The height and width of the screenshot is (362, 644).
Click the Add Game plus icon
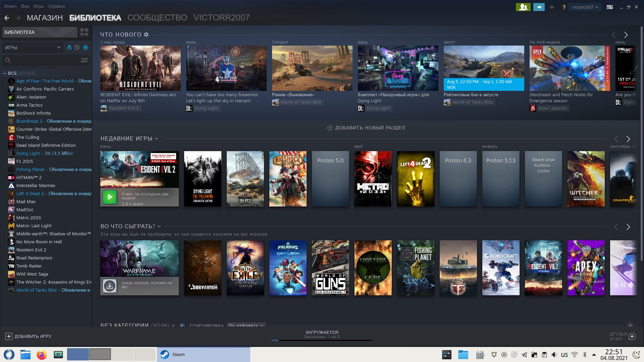point(9,336)
